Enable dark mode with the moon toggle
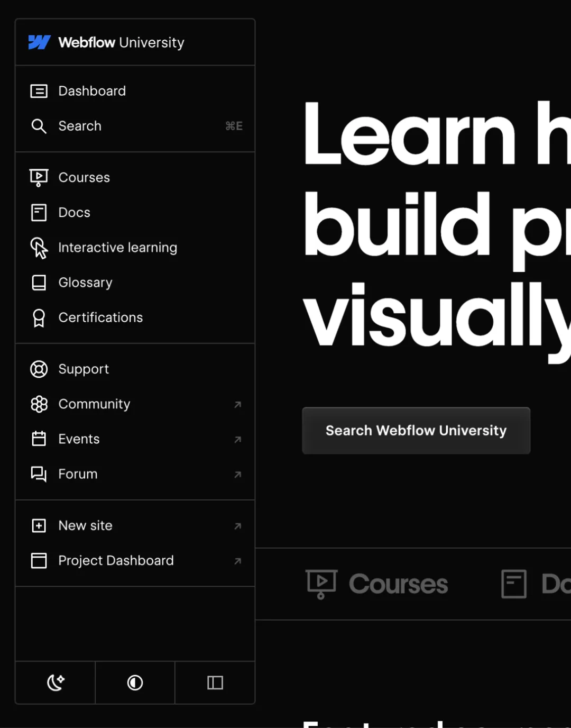Screen dimensions: 571x728 click(55, 683)
